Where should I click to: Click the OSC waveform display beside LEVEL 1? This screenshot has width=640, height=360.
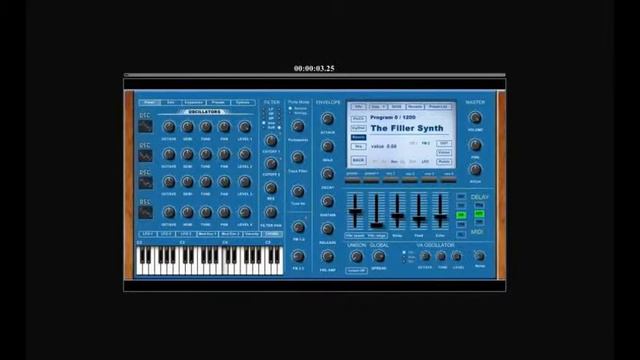pos(145,127)
